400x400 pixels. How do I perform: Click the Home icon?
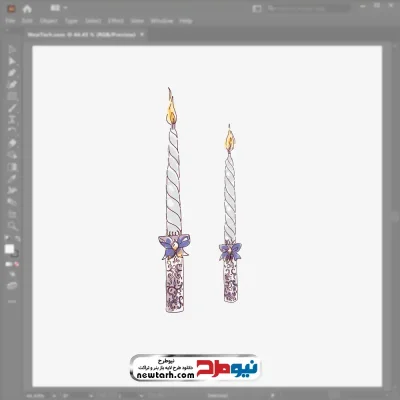[x=27, y=9]
